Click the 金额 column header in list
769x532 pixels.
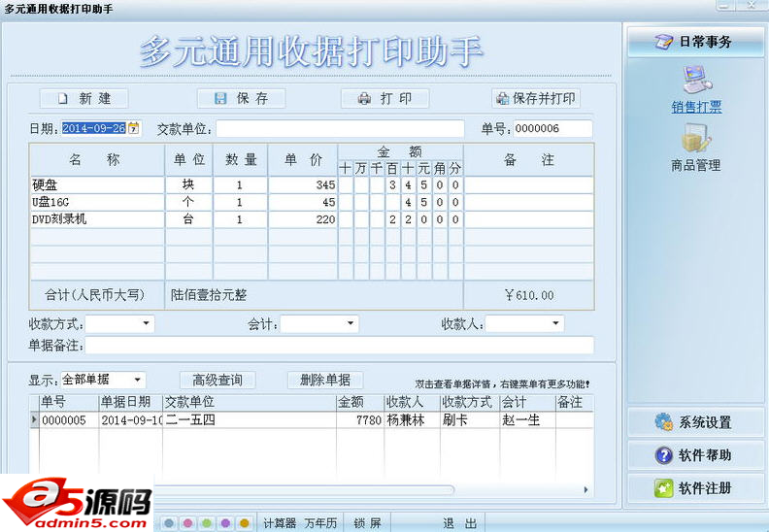point(360,402)
